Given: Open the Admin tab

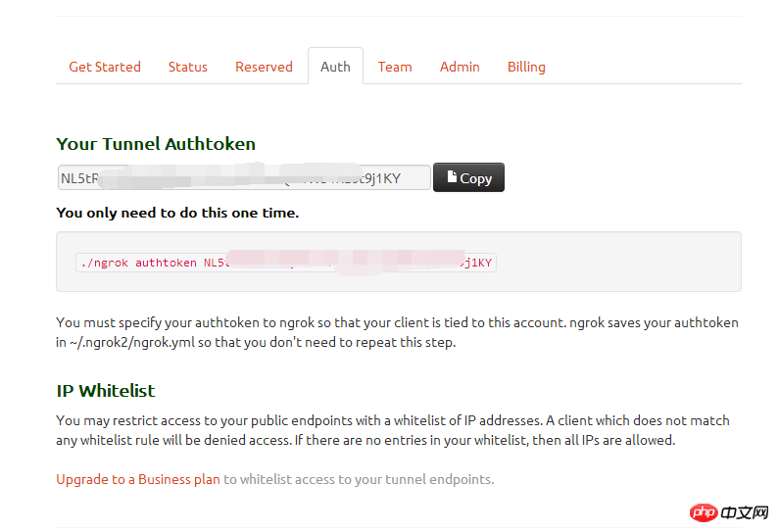Looking at the screenshot, I should (x=460, y=67).
